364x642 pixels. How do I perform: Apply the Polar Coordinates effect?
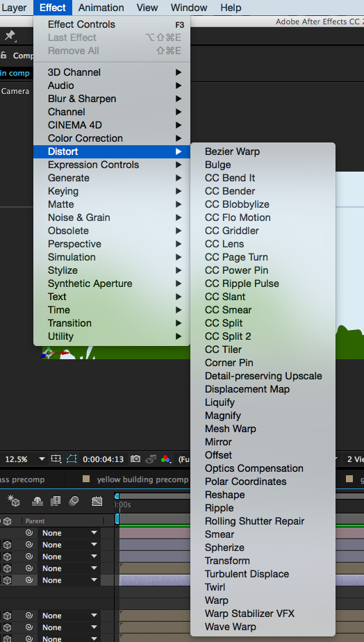point(263,481)
